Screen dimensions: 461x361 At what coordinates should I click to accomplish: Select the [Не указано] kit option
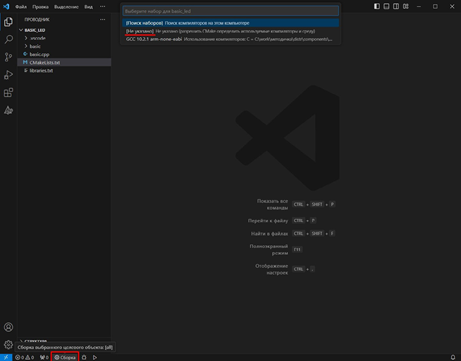pyautogui.click(x=231, y=31)
